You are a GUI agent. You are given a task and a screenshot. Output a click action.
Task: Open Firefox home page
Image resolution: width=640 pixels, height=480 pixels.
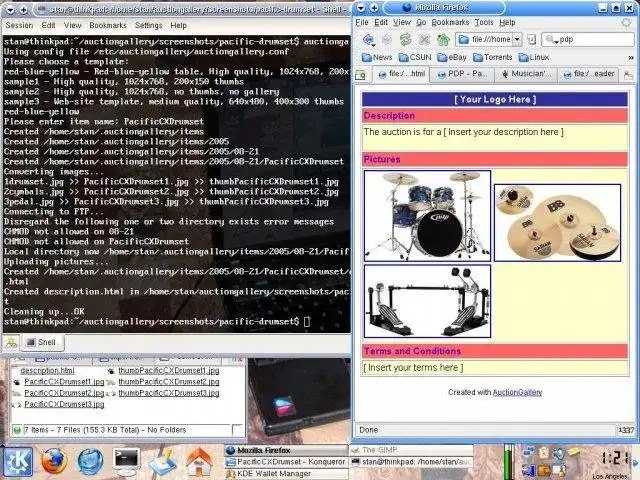[443, 40]
